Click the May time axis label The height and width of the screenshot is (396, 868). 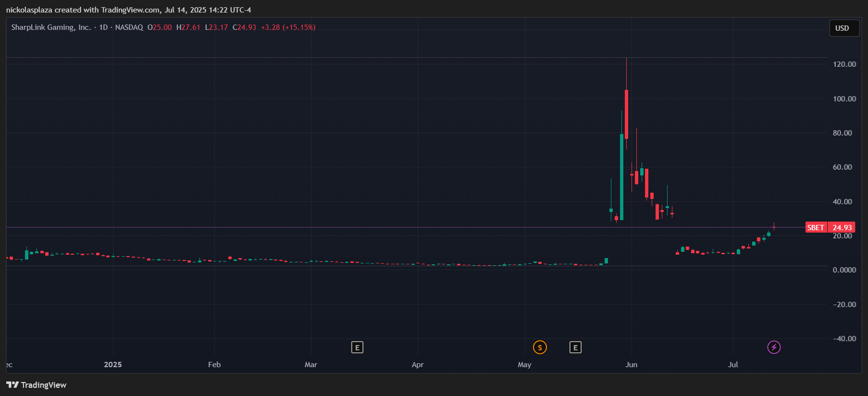click(524, 365)
